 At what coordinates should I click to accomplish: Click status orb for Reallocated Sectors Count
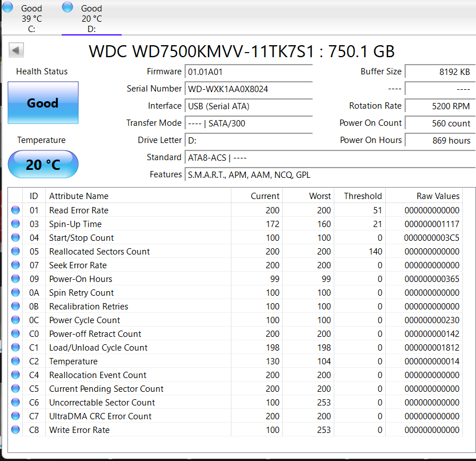pyautogui.click(x=15, y=251)
